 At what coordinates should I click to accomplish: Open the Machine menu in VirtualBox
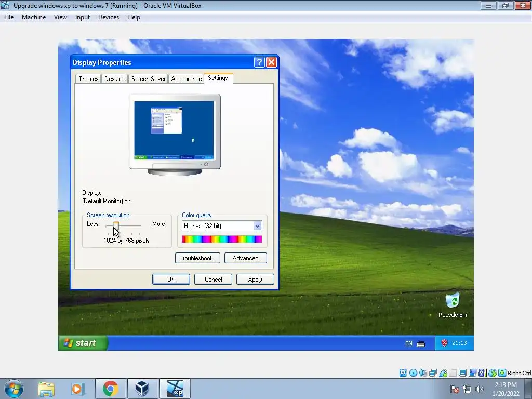pos(34,17)
